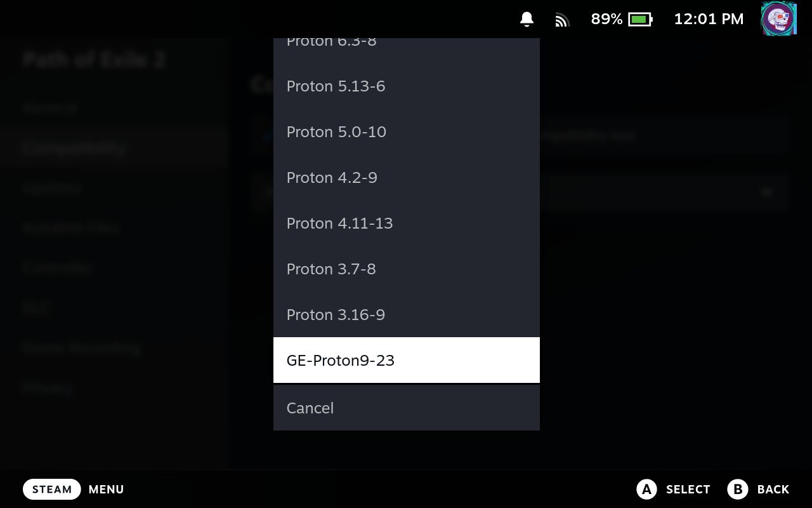The height and width of the screenshot is (508, 812).
Task: Choose Proton 5.13-6 entry
Action: (407, 86)
